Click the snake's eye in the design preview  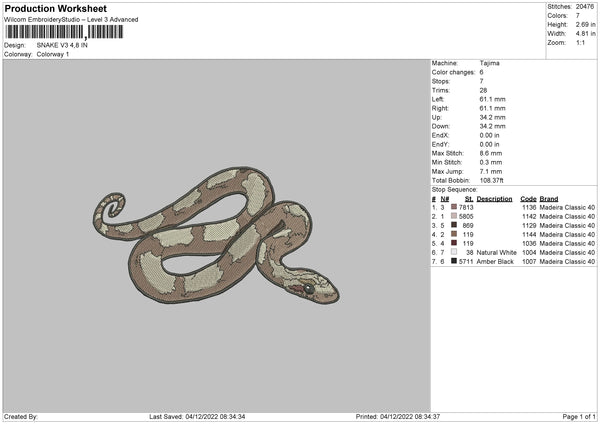309,289
